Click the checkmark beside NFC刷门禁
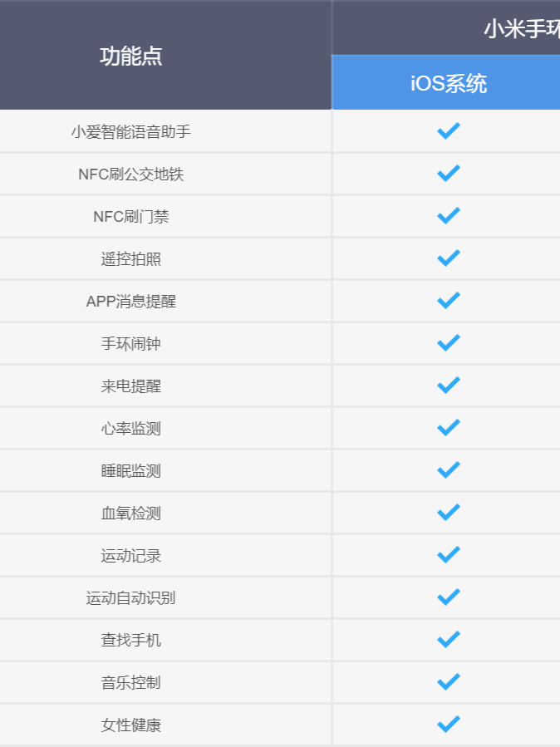This screenshot has height=747, width=560. pyautogui.click(x=448, y=216)
